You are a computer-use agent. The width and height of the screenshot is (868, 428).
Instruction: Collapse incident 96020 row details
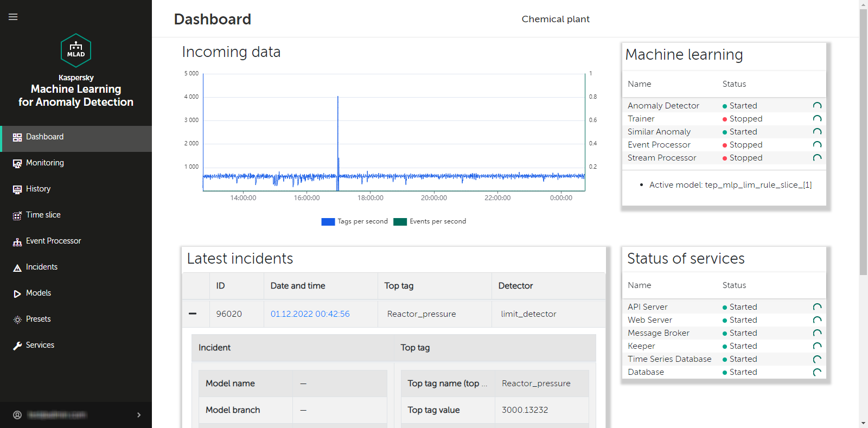coord(193,314)
